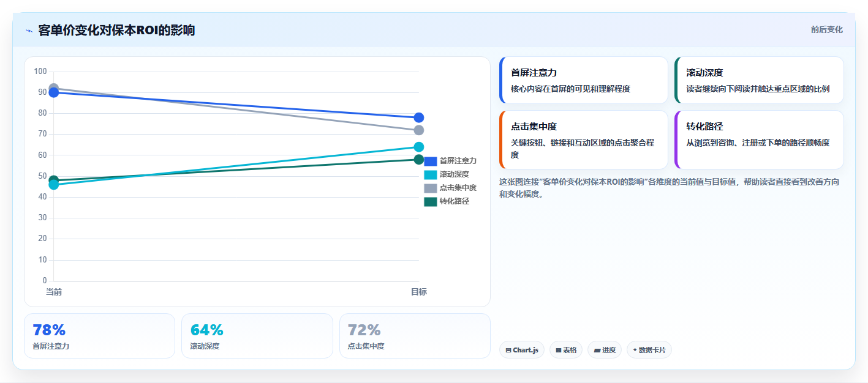Click the icon inside the 进度 tag
The width and height of the screenshot is (868, 383).
point(597,351)
